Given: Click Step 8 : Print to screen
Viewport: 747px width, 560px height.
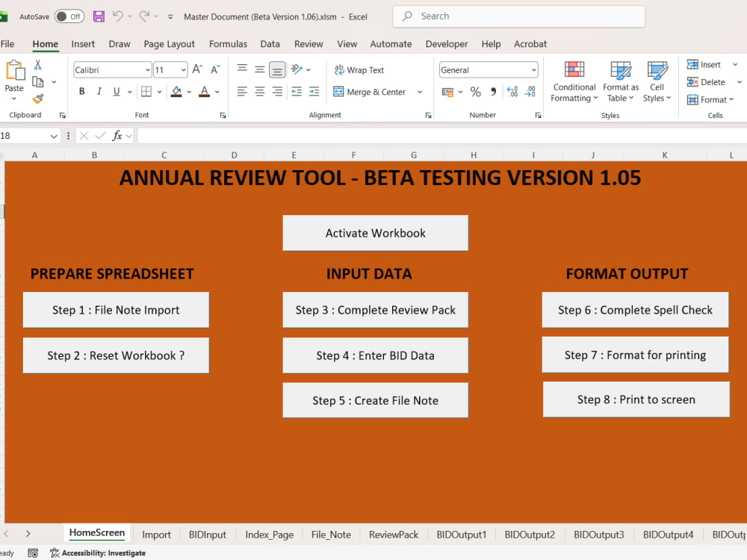Looking at the screenshot, I should point(636,399).
